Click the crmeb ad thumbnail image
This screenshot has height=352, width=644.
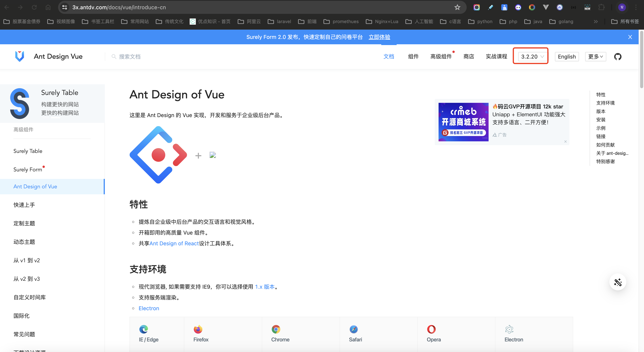click(x=463, y=122)
